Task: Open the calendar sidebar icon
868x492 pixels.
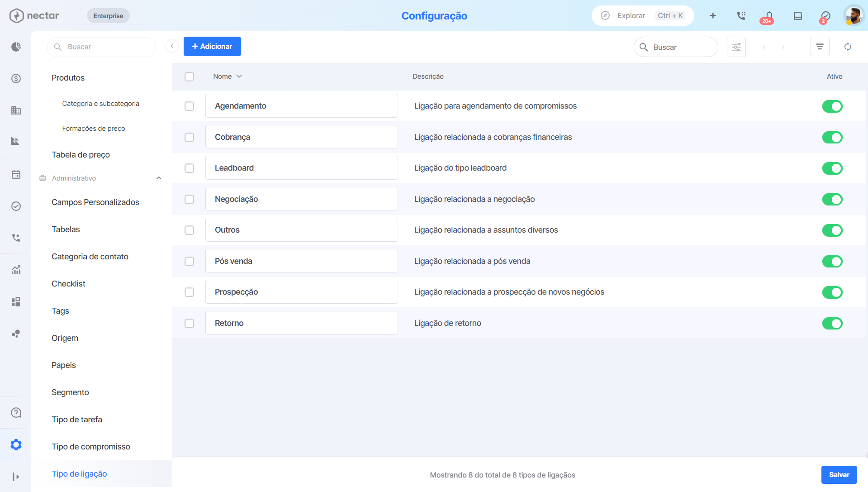Action: [x=16, y=174]
